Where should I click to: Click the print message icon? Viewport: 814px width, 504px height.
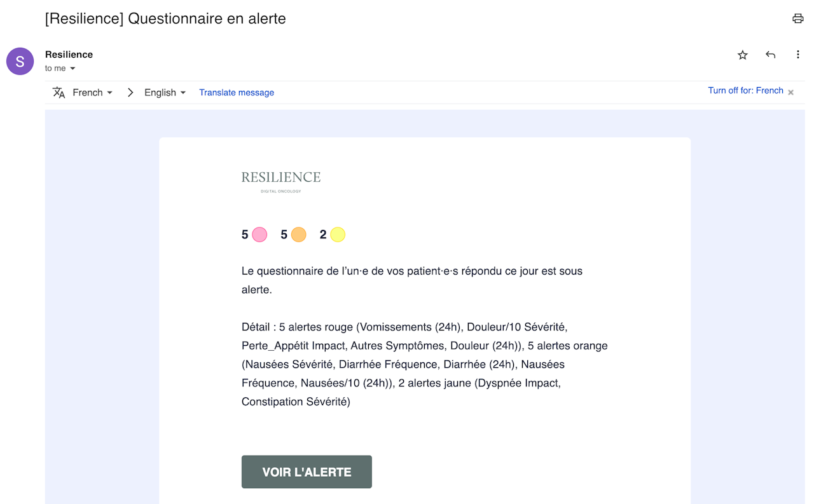coord(797,18)
